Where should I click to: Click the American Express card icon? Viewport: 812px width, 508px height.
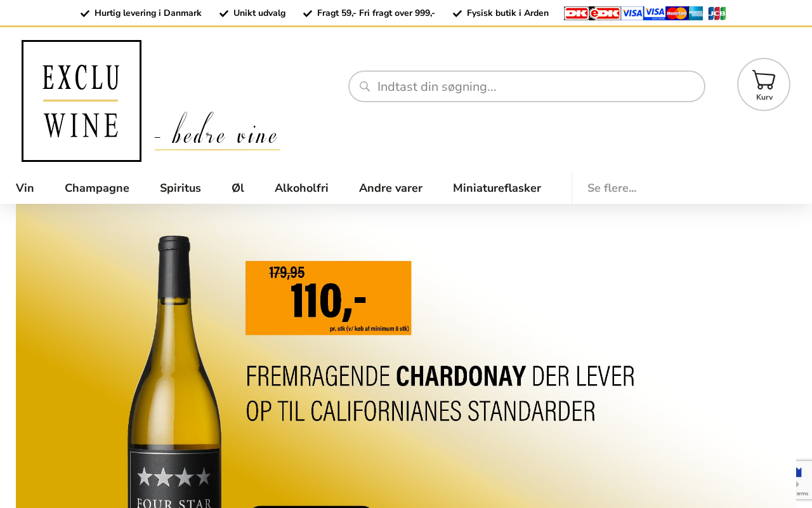[696, 13]
